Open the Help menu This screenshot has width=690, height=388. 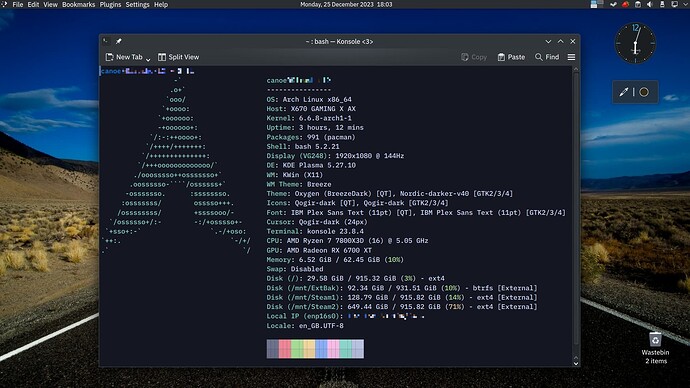click(161, 4)
